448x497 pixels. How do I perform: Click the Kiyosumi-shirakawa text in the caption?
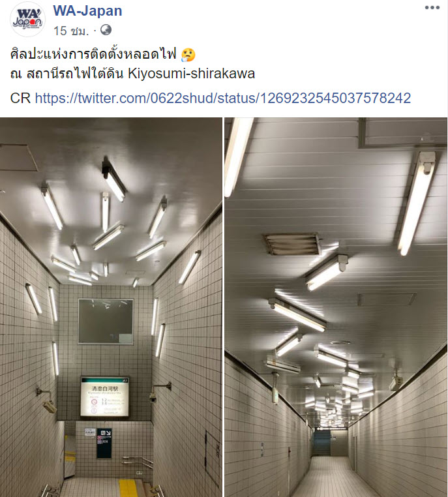tap(191, 74)
